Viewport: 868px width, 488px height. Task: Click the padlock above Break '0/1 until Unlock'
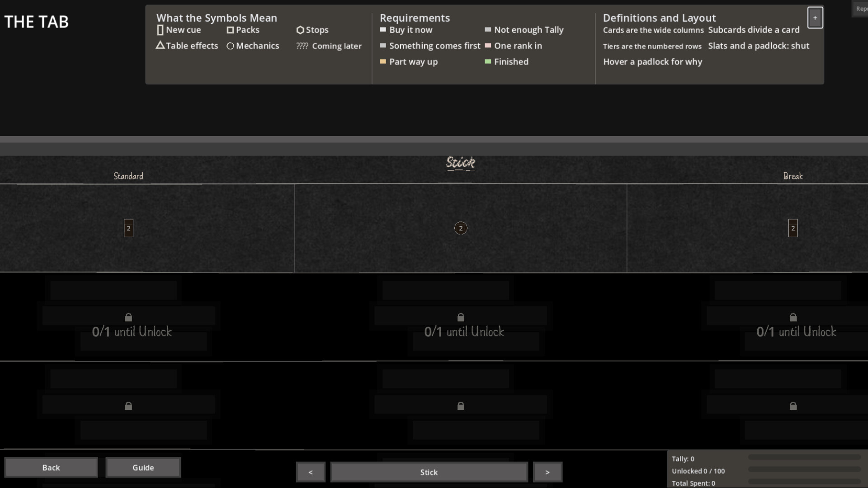[793, 317]
